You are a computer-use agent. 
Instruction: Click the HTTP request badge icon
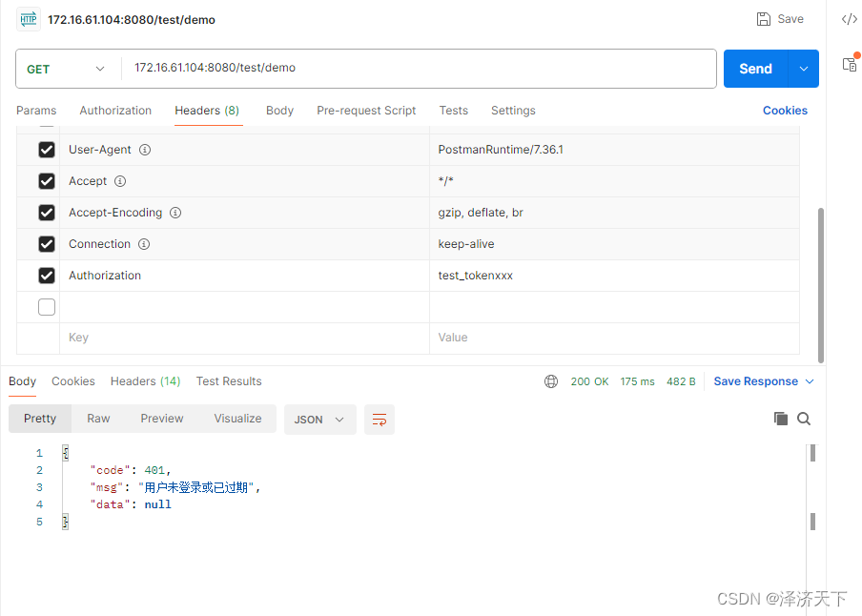29,18
